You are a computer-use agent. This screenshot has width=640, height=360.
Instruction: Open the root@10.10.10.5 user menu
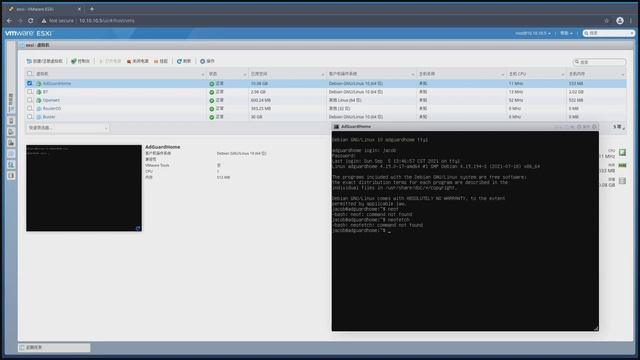pyautogui.click(x=533, y=33)
